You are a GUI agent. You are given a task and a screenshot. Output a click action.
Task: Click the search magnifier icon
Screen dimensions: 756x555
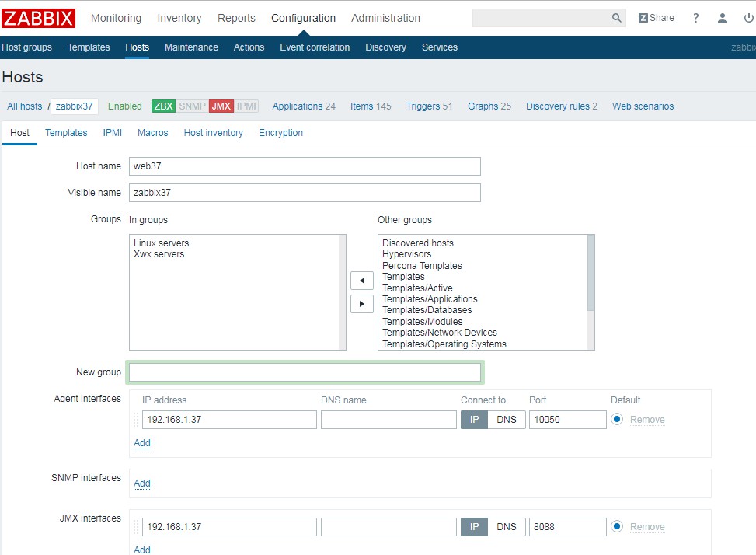pyautogui.click(x=616, y=18)
